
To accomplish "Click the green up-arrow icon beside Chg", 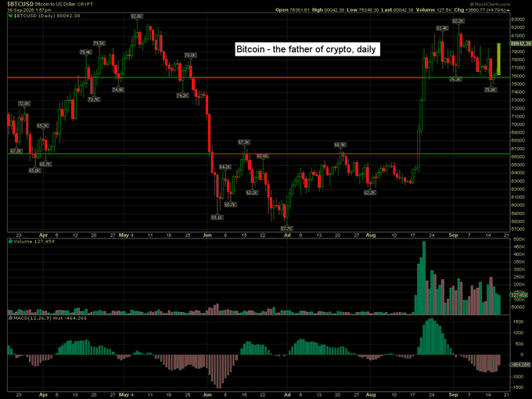I will point(509,10).
